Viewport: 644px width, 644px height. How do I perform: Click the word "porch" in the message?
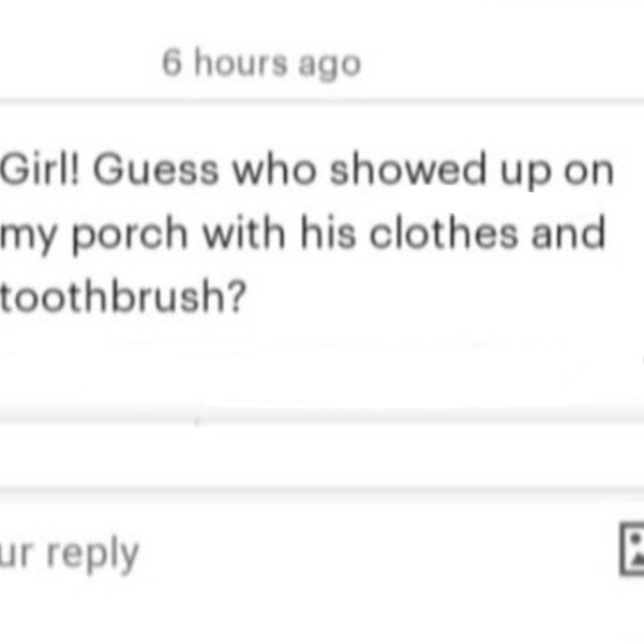click(129, 234)
